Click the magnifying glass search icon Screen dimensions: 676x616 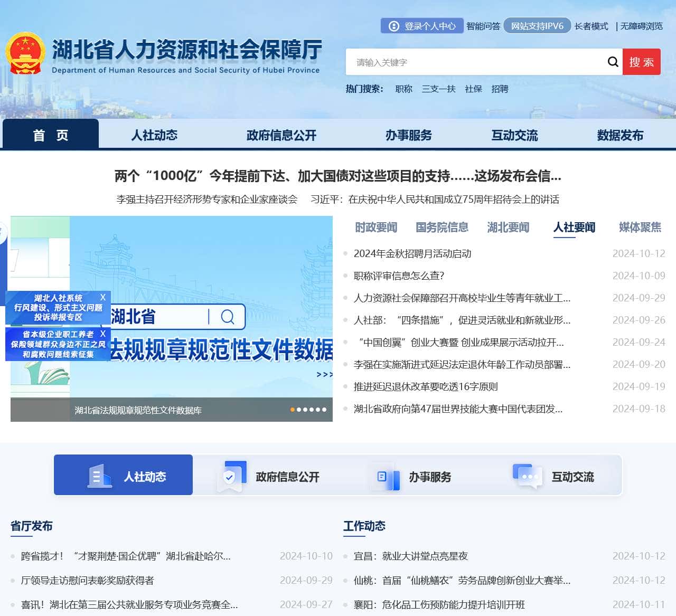pyautogui.click(x=613, y=62)
